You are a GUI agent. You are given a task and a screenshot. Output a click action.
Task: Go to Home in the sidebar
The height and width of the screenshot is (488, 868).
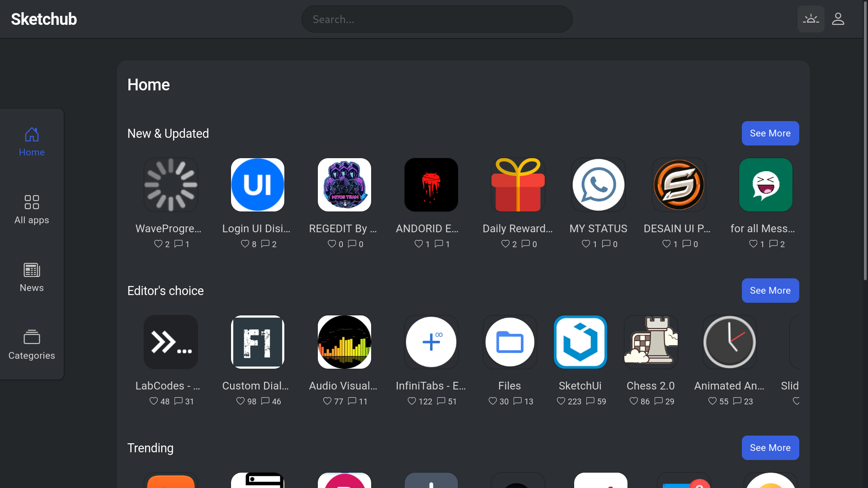32,142
